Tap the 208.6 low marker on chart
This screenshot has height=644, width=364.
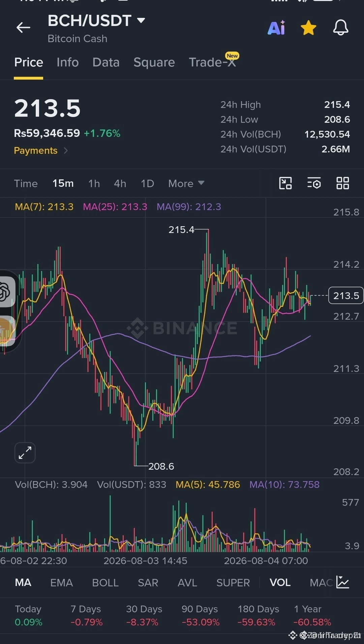161,466
